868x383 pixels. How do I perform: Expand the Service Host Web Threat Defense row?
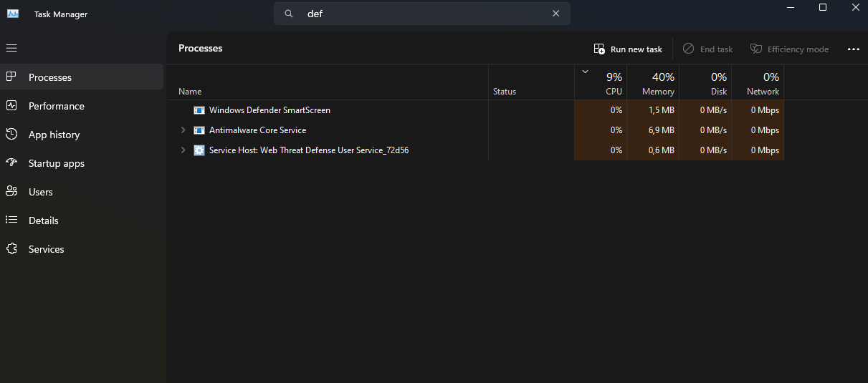(183, 150)
